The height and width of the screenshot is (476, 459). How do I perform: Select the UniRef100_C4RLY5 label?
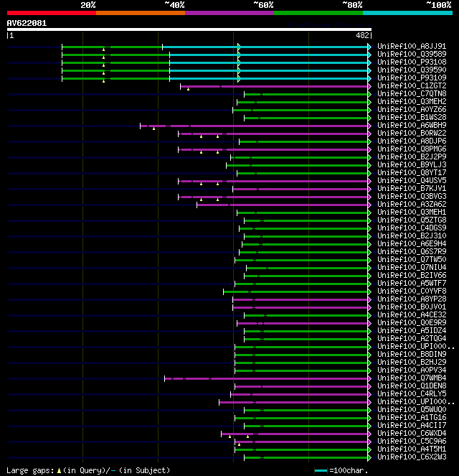pyautogui.click(x=412, y=393)
